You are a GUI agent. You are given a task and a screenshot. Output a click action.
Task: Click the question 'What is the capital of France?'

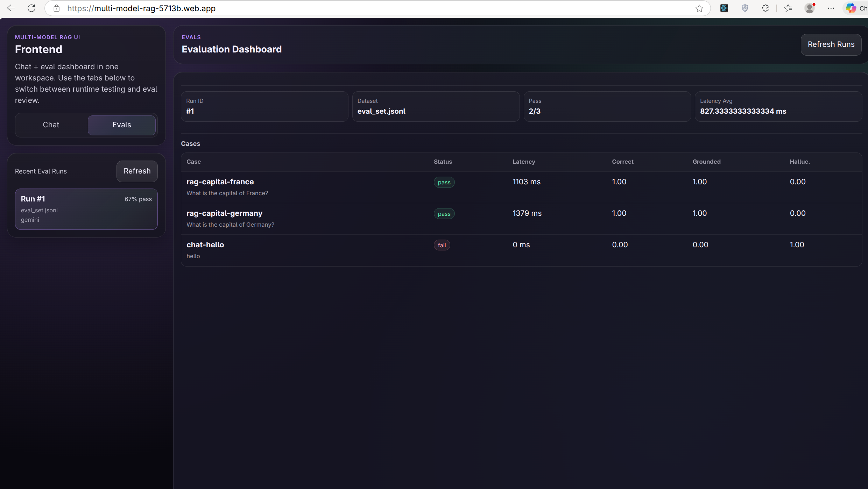pyautogui.click(x=227, y=193)
